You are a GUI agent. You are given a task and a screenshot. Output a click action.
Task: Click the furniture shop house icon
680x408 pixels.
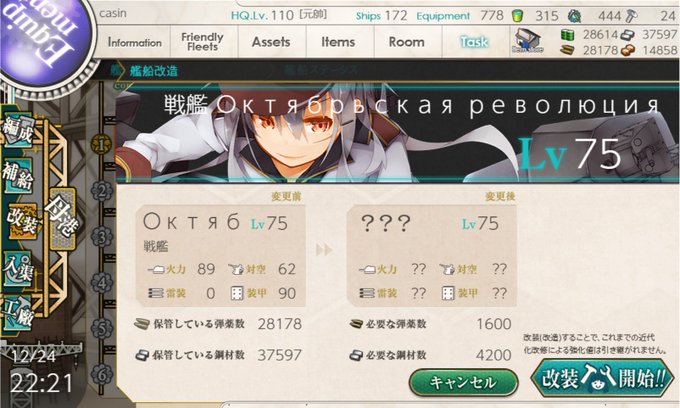527,41
